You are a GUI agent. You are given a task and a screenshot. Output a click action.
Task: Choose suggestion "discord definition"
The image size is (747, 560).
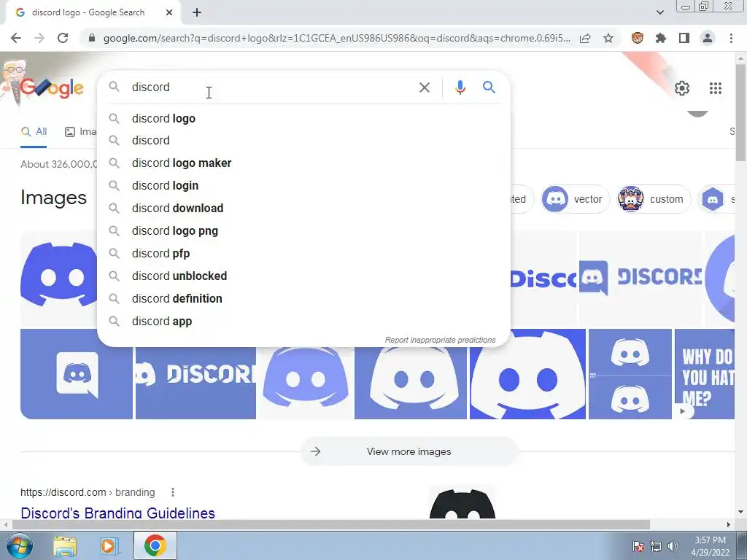click(x=303, y=298)
